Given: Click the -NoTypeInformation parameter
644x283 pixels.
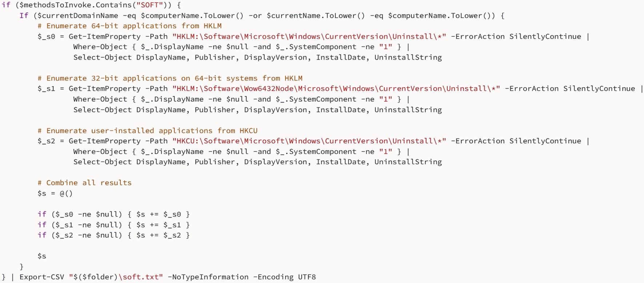Looking at the screenshot, I should pos(208,277).
